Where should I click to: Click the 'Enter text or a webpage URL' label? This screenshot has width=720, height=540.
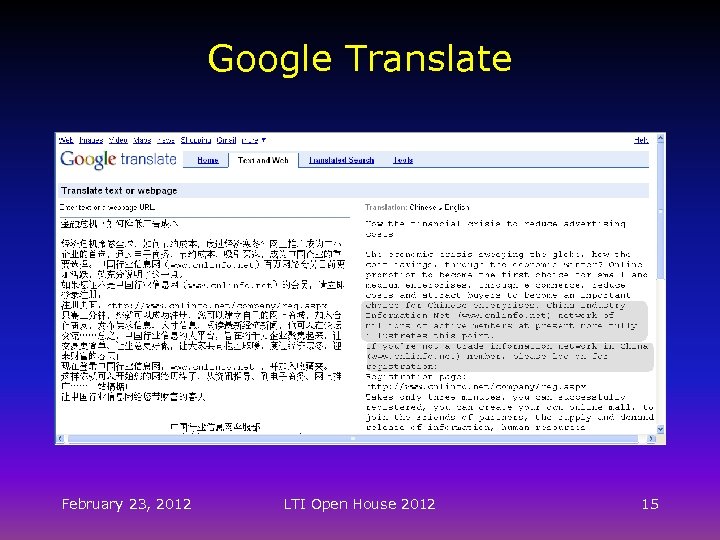click(107, 207)
